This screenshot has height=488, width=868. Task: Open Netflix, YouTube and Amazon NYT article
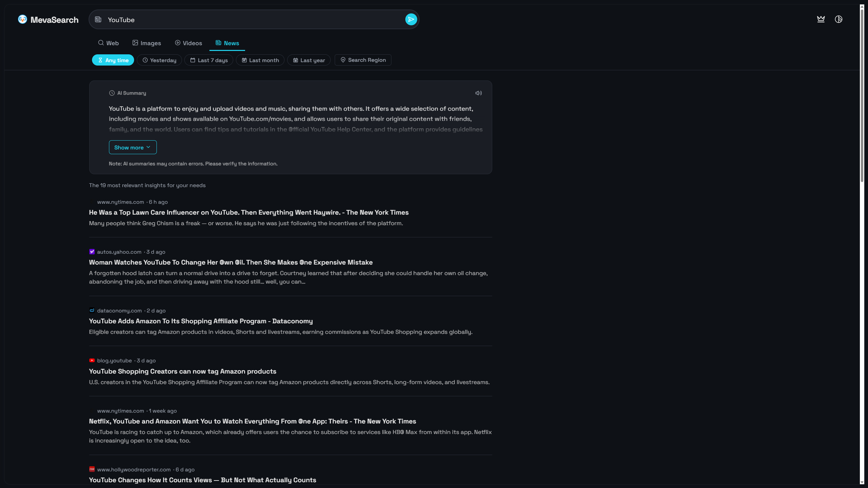point(253,421)
